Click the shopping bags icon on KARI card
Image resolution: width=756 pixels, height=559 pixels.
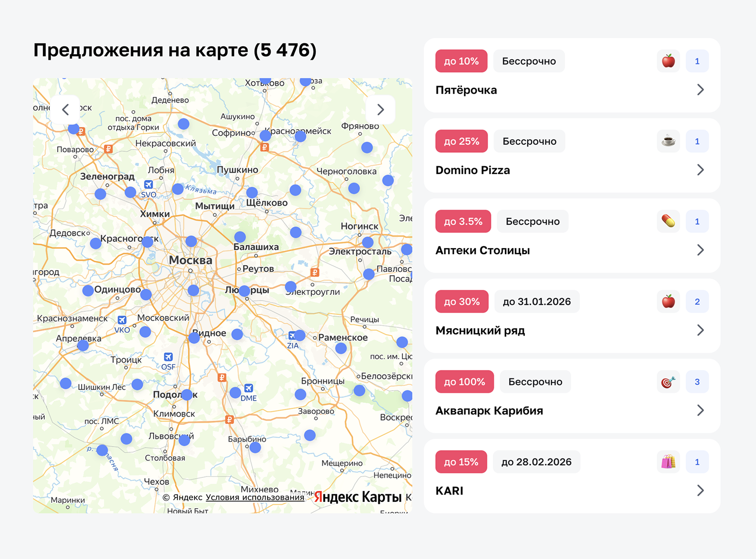pyautogui.click(x=668, y=462)
